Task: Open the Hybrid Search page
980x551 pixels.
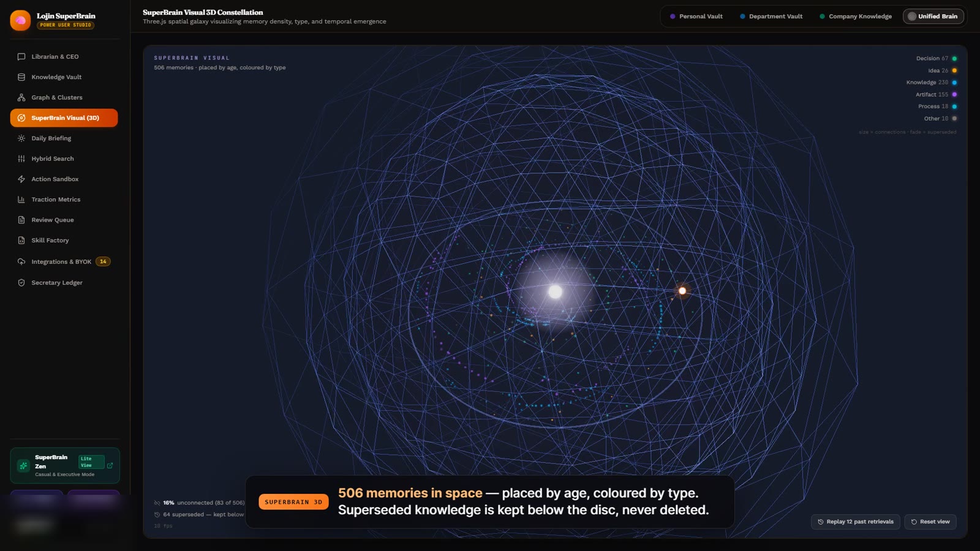Action: [x=64, y=159]
